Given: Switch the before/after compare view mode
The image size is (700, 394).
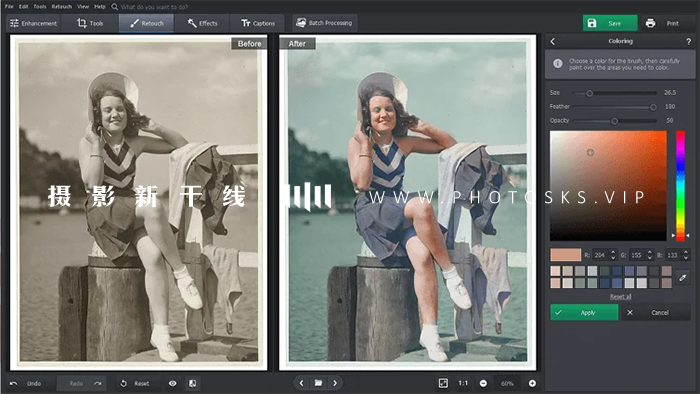Looking at the screenshot, I should [x=192, y=383].
